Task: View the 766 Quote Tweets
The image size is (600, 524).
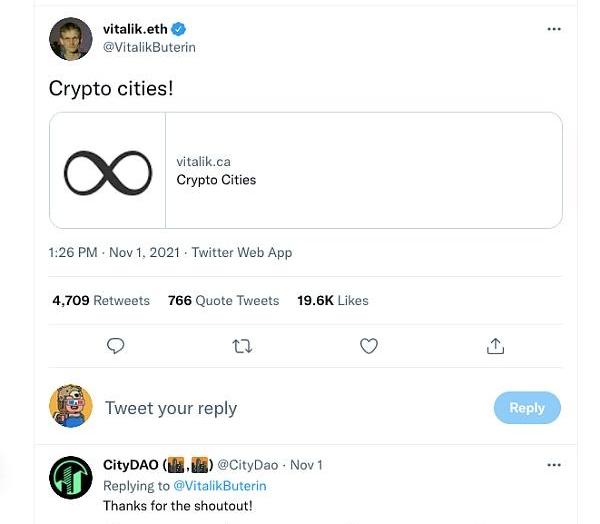Action: [x=223, y=300]
